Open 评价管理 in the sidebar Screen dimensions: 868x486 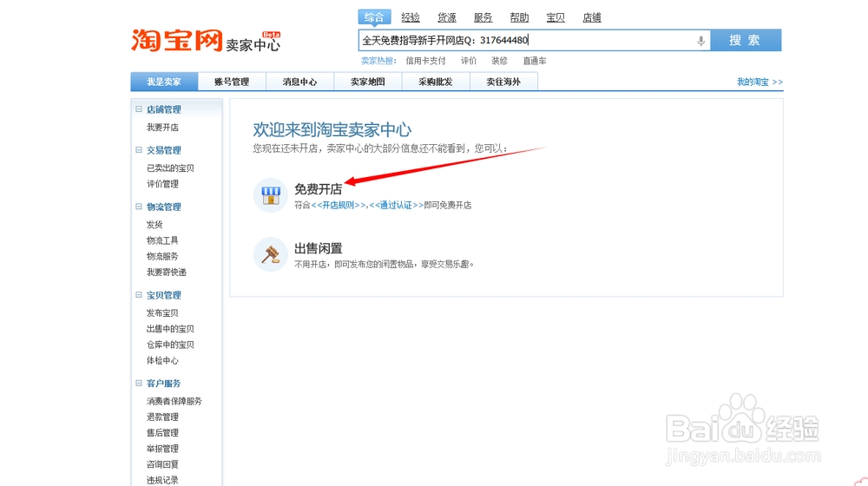click(x=163, y=184)
